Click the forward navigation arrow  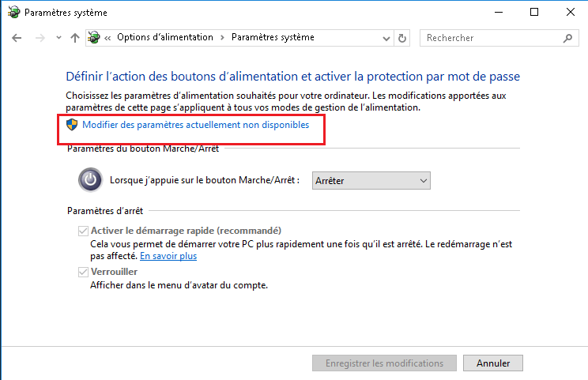point(40,38)
